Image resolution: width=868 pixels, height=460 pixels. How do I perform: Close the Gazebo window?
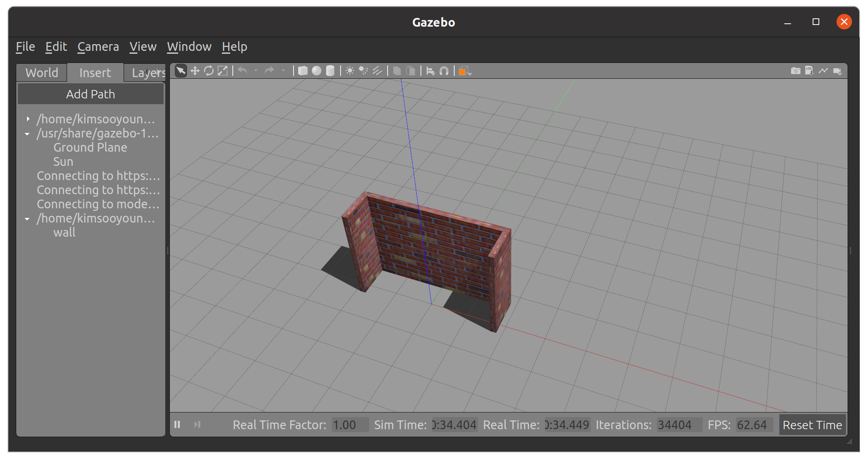coord(844,22)
